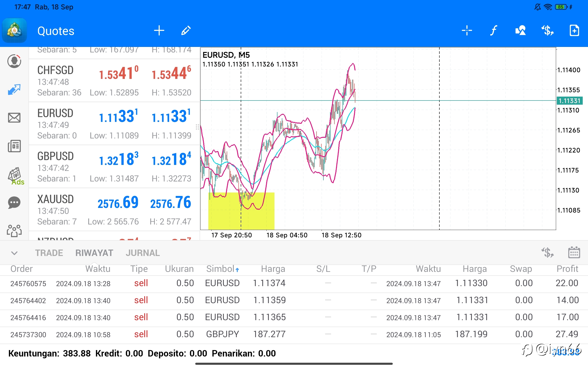
Task: Tap CHFSGD ask price 1.53446
Action: (171, 73)
